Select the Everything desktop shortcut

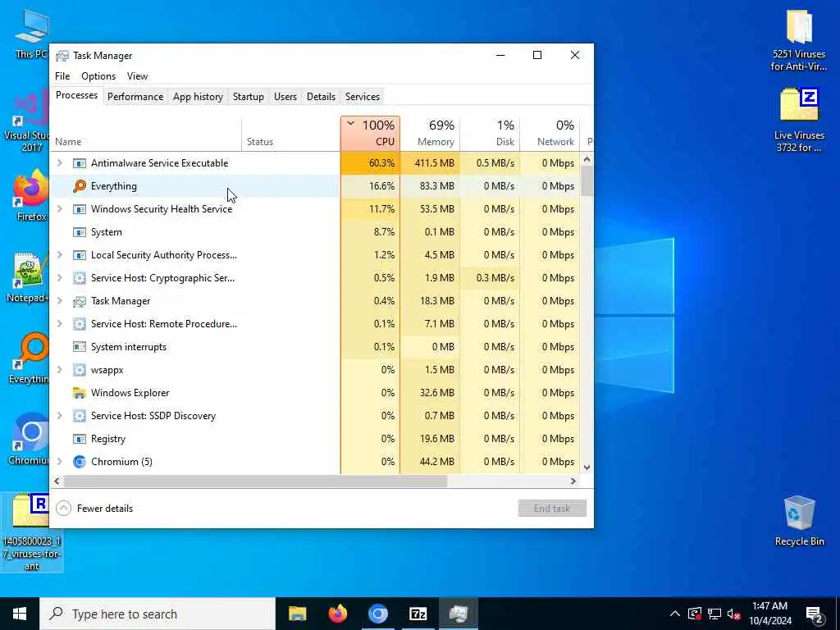[x=28, y=358]
